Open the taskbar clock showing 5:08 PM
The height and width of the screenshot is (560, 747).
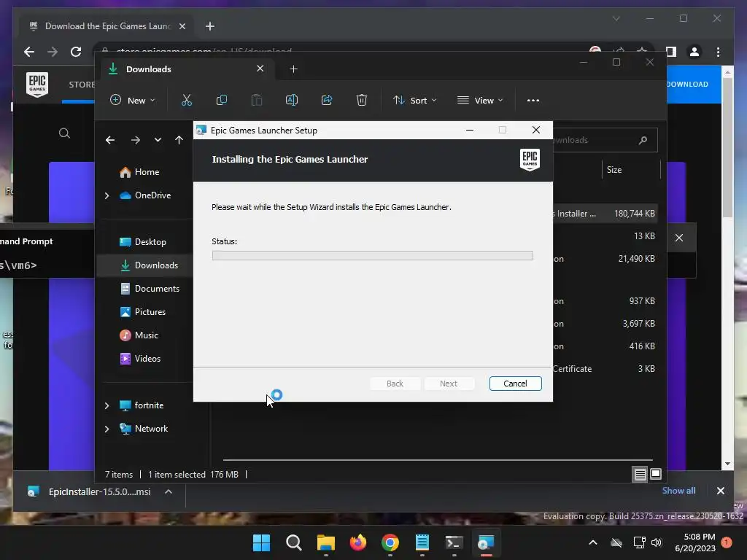point(694,542)
